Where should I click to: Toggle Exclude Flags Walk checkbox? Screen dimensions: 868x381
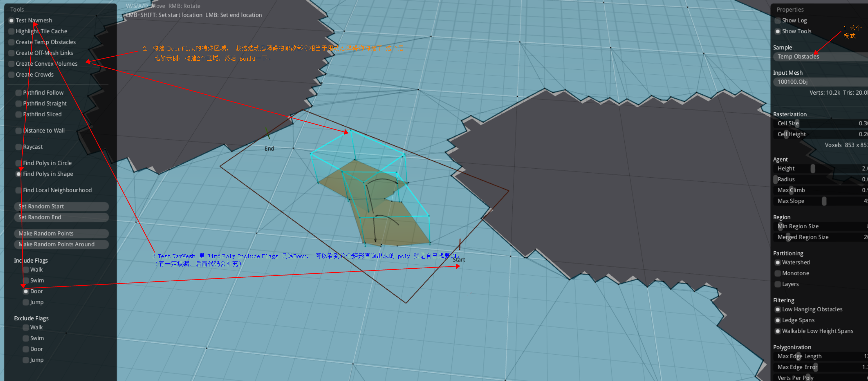click(x=26, y=328)
